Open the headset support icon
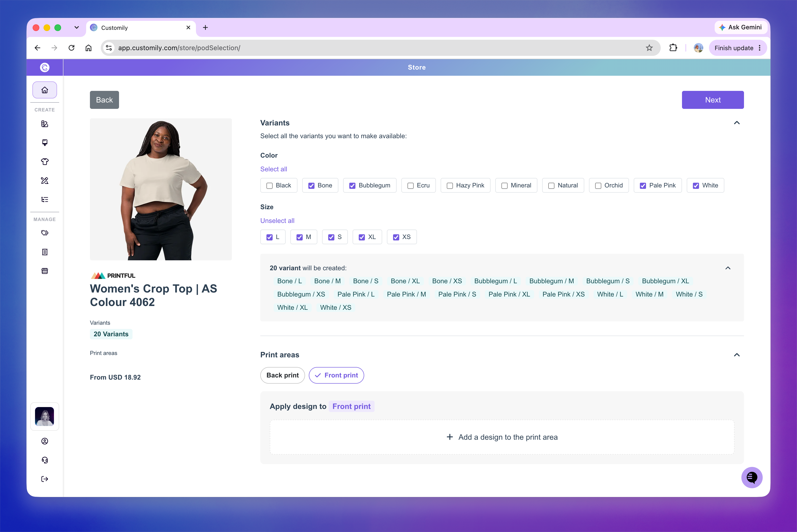Viewport: 797px width, 532px height. point(44,460)
